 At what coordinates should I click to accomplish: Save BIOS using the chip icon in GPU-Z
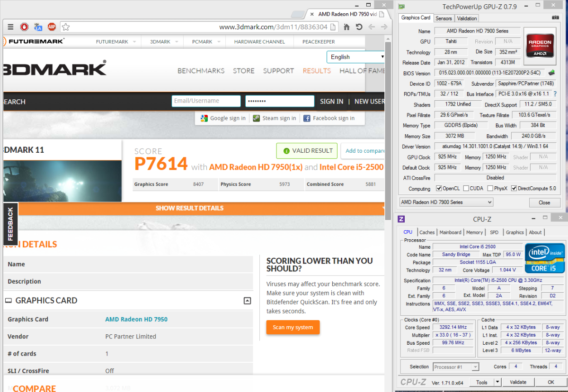[x=551, y=73]
